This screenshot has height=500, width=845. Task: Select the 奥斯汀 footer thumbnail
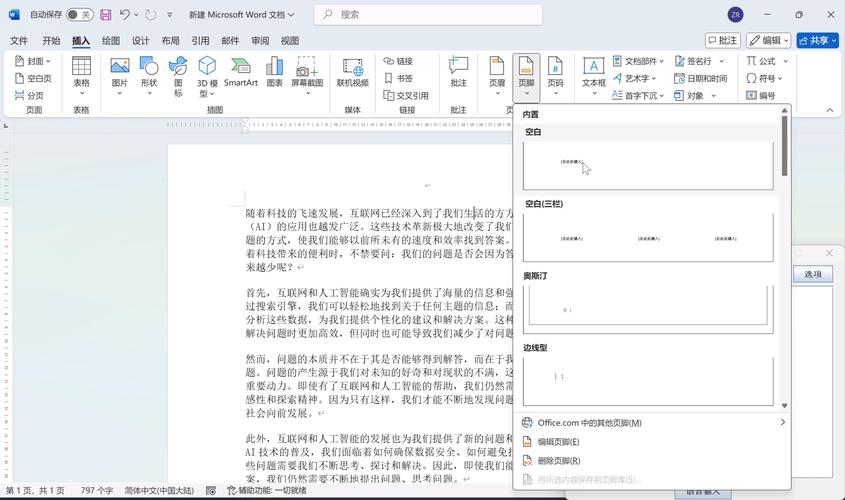[x=648, y=310]
